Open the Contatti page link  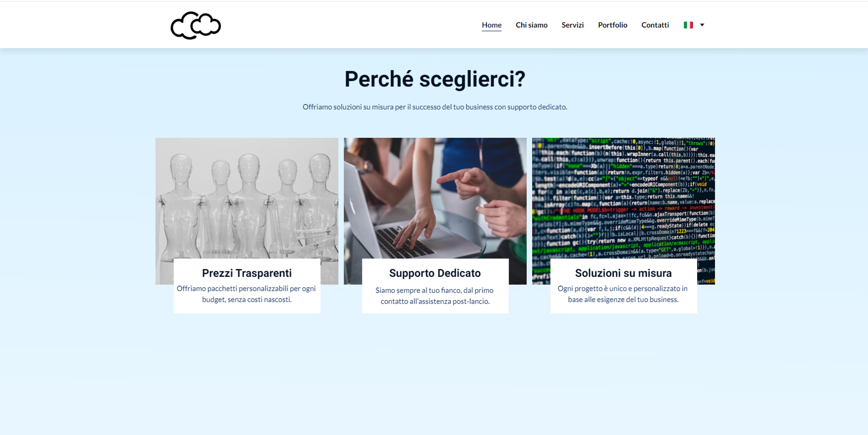pos(655,25)
